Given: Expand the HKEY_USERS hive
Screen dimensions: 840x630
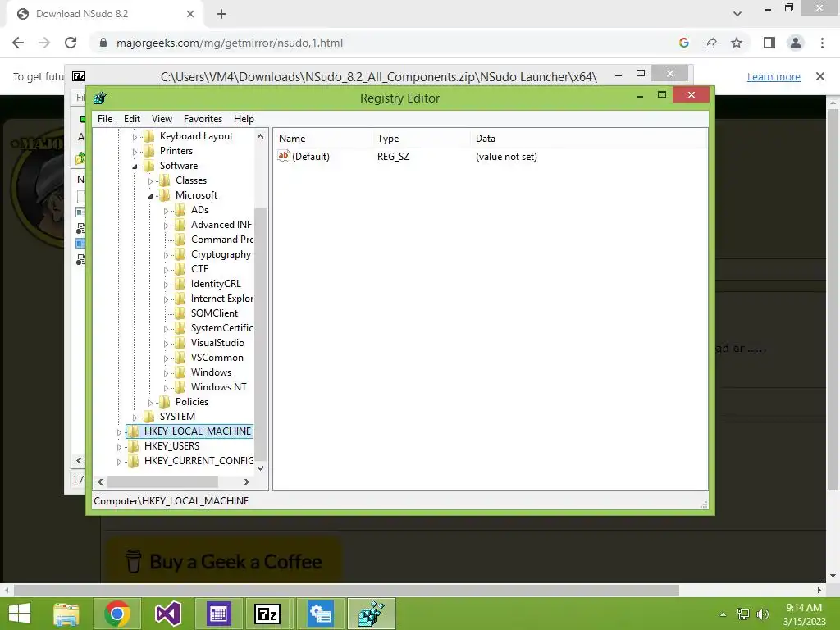Looking at the screenshot, I should [119, 447].
